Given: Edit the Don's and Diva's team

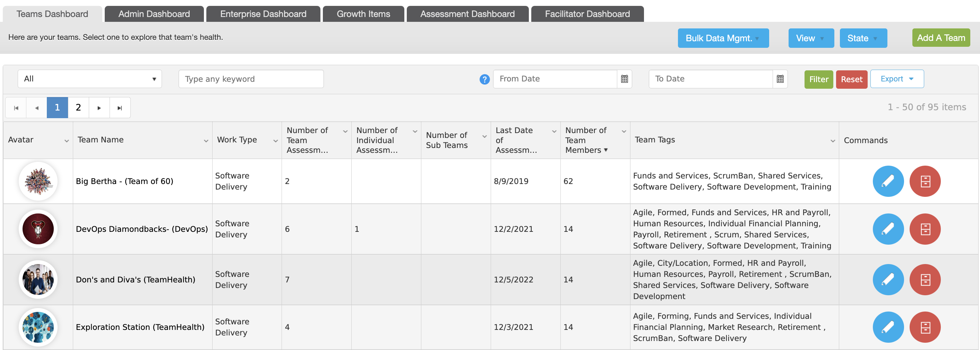Looking at the screenshot, I should tap(888, 280).
